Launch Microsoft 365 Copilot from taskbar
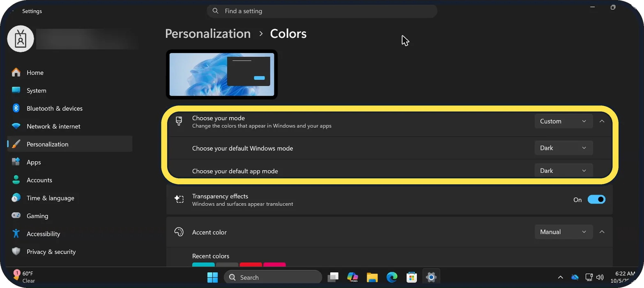 tap(352, 277)
